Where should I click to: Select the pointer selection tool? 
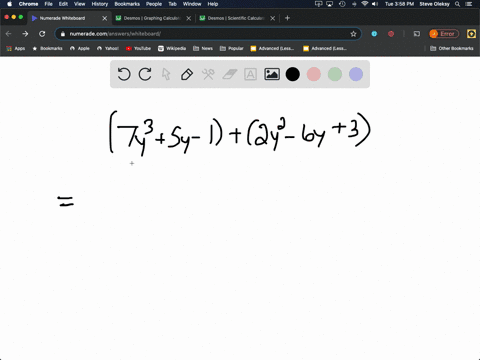point(166,74)
